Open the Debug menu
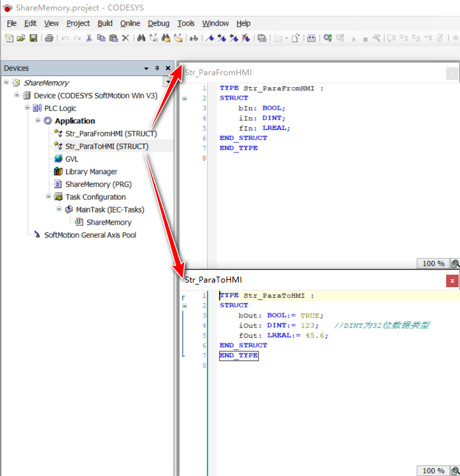This screenshot has height=476, width=460. coord(158,23)
